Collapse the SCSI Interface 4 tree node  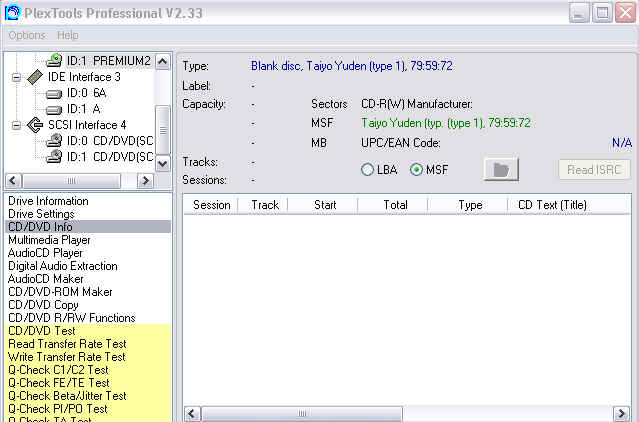point(16,125)
